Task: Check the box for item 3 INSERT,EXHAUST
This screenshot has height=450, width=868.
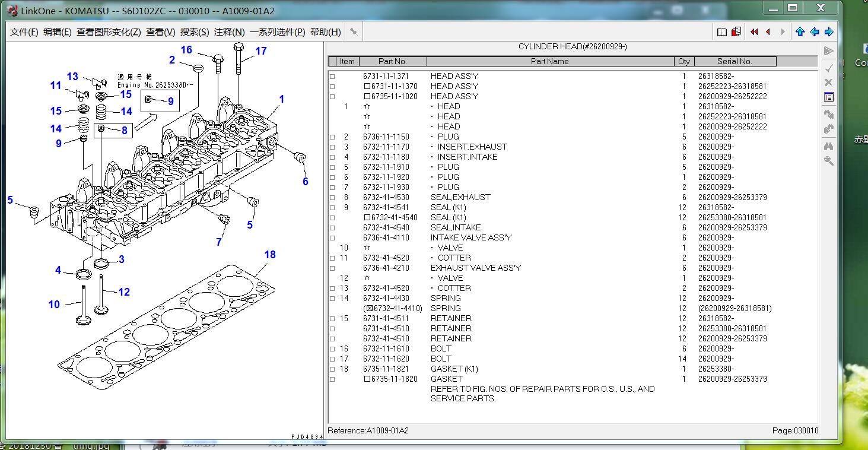Action: 332,147
